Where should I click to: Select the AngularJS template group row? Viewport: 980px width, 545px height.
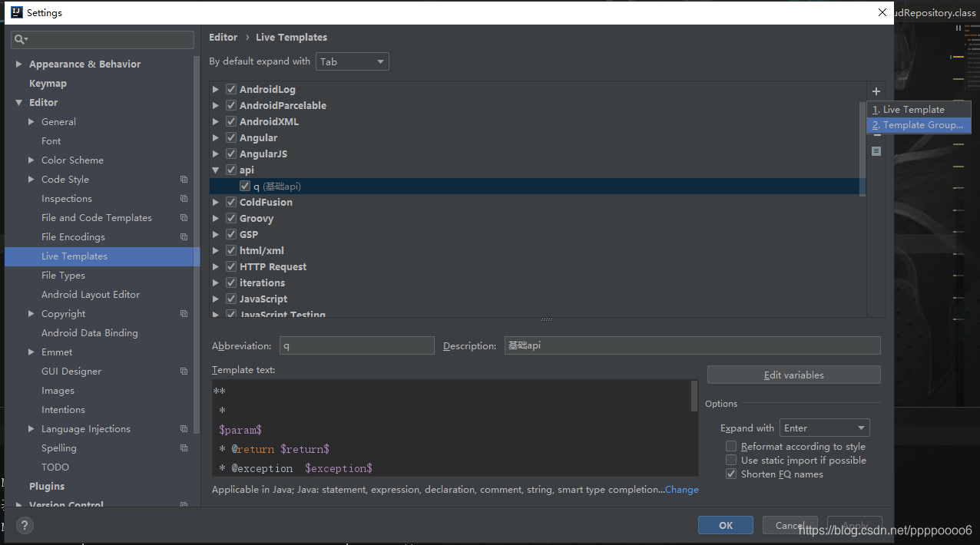(538, 154)
